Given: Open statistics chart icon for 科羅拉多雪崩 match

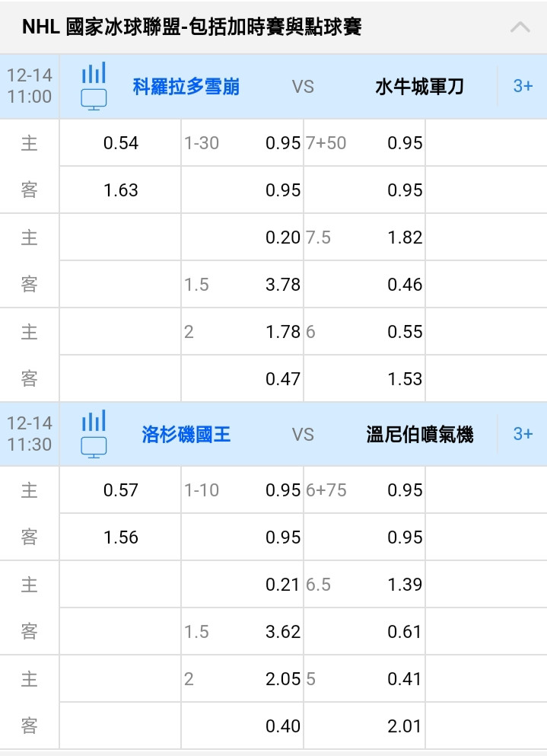Looking at the screenshot, I should coord(94,73).
